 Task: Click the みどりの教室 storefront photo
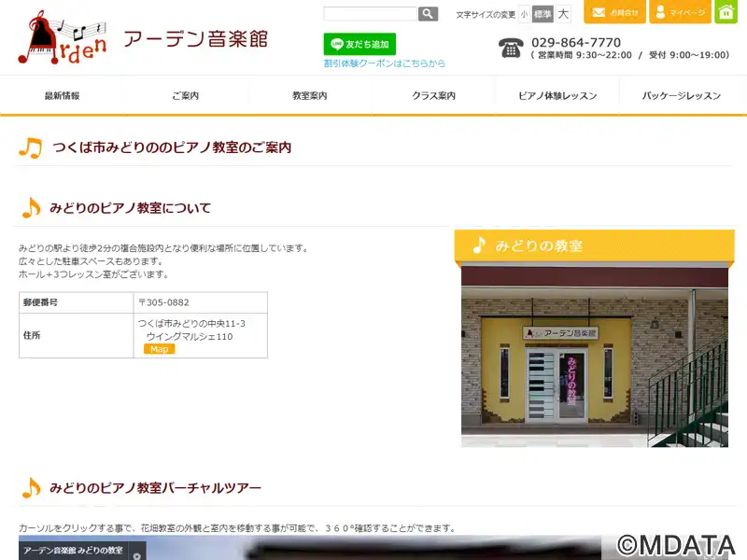point(595,357)
